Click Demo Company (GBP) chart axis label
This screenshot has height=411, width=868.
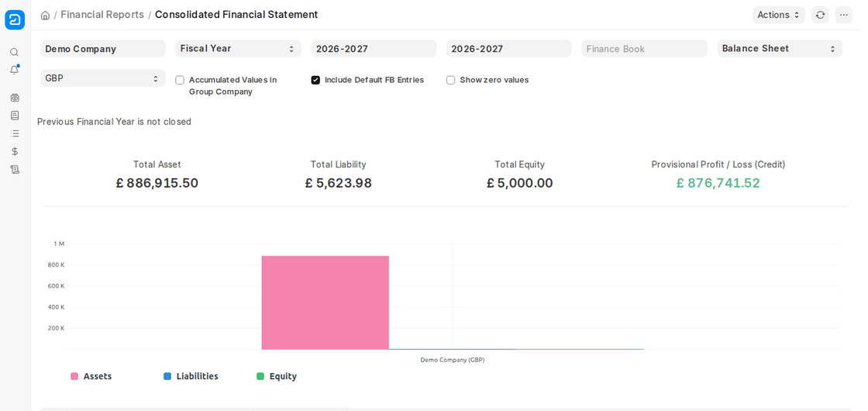coord(453,360)
